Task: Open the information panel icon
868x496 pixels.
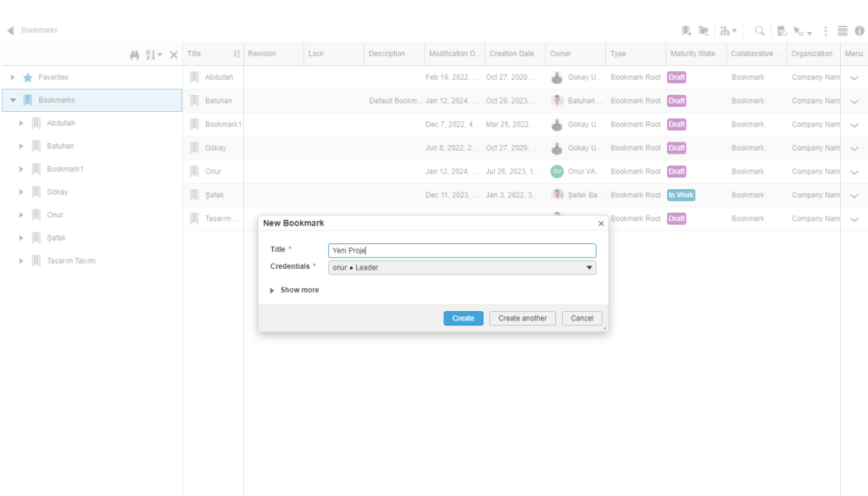Action: (x=860, y=31)
